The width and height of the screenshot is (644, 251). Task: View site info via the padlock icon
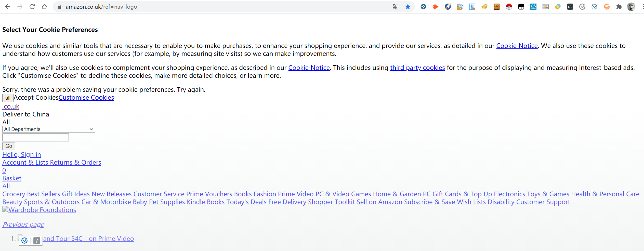pyautogui.click(x=60, y=7)
